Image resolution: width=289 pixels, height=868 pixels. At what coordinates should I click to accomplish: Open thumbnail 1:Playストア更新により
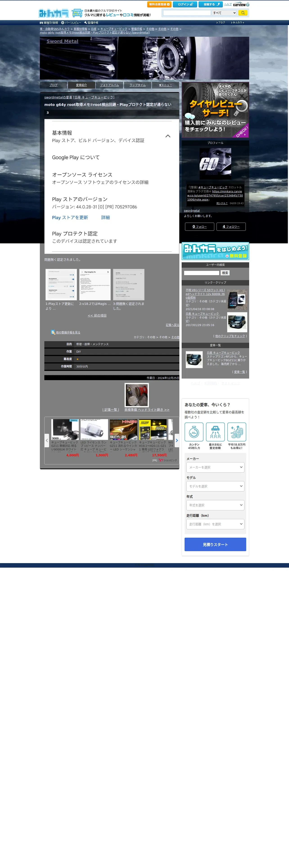point(61,284)
